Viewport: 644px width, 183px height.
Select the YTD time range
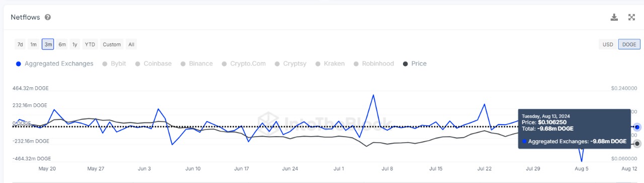(x=90, y=44)
